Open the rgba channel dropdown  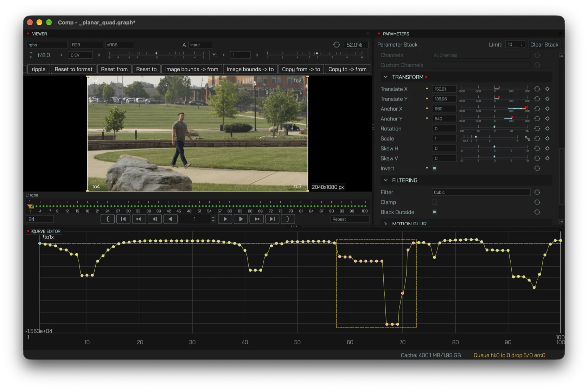[47, 45]
